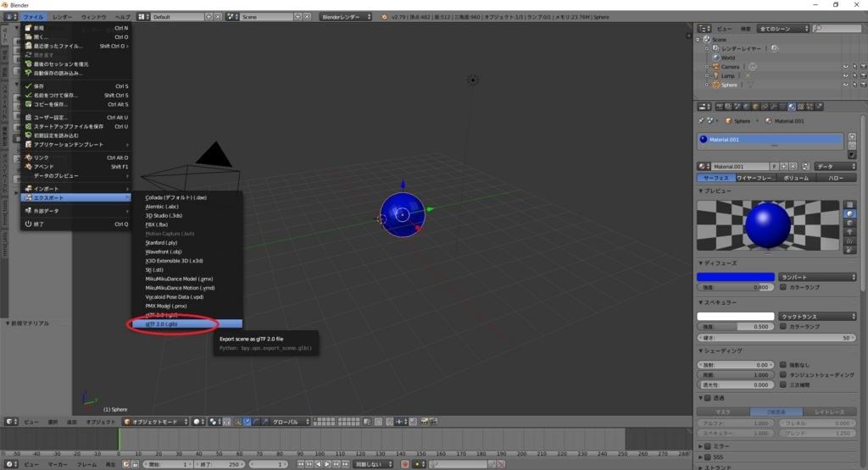Viewport: 868px width, 470px height.
Task: Click 名前をつけて保存 menu entry
Action: coord(75,95)
